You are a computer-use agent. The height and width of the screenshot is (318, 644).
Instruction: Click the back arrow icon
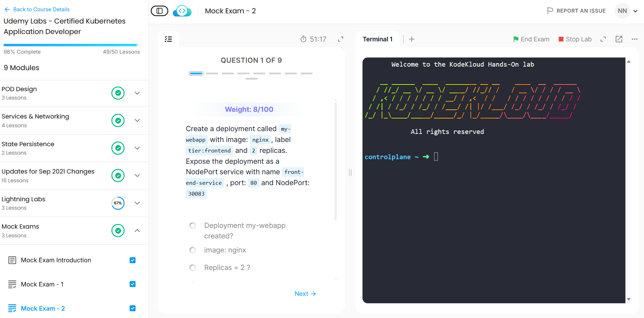pos(7,9)
